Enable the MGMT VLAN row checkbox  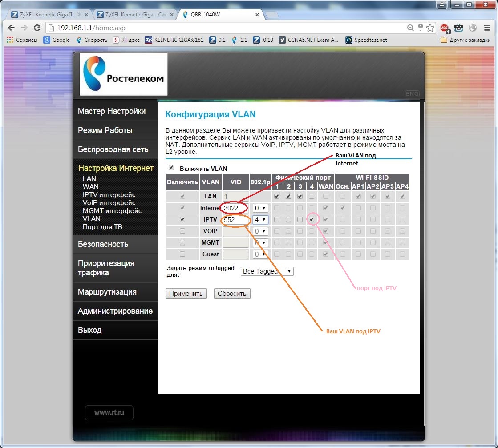tap(182, 242)
